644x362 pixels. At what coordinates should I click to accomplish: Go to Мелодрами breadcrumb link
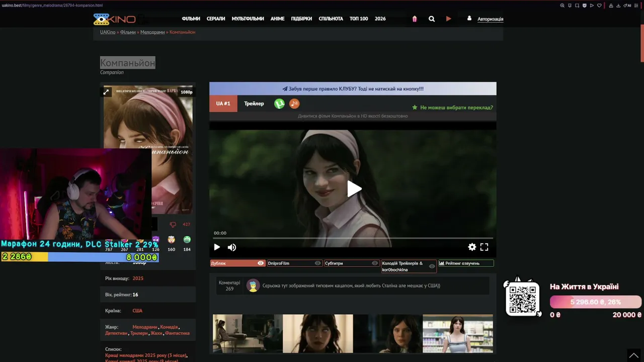coord(152,32)
